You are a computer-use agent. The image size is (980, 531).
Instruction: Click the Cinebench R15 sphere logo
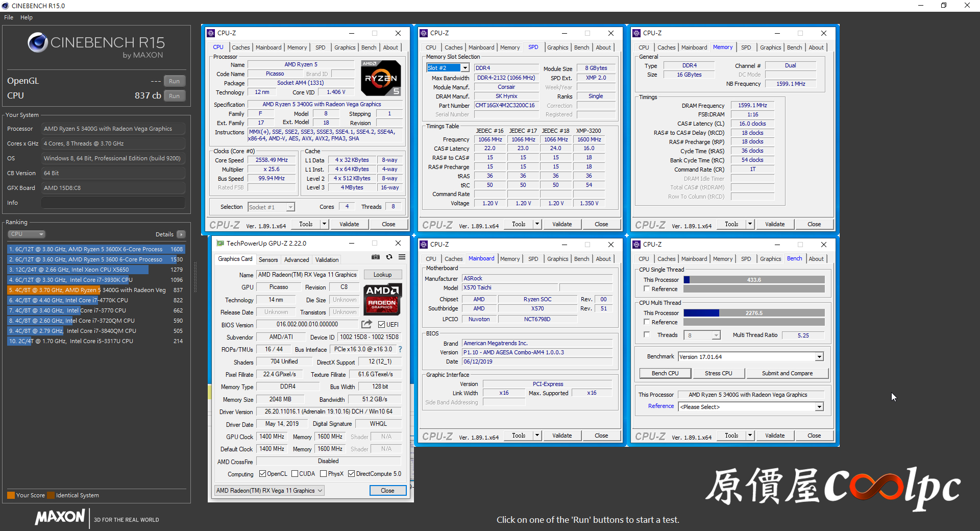(x=38, y=42)
